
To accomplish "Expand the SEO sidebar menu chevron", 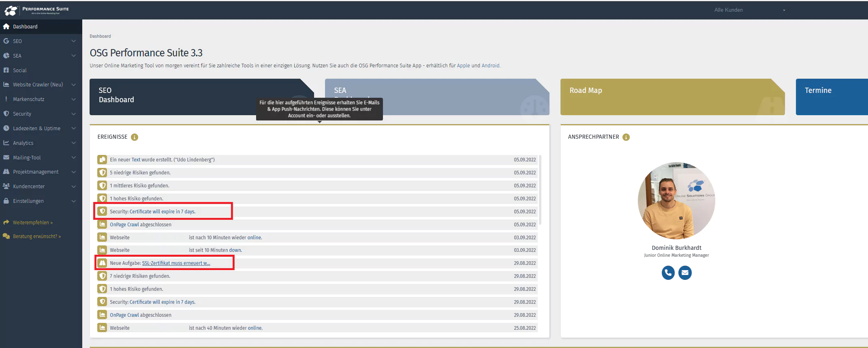I will pos(74,41).
